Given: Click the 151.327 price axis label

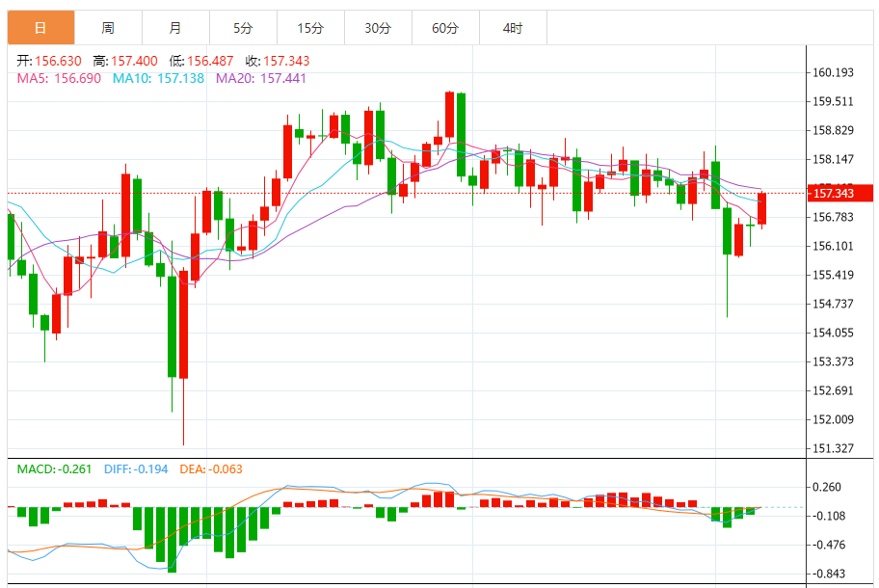Looking at the screenshot, I should [x=833, y=448].
